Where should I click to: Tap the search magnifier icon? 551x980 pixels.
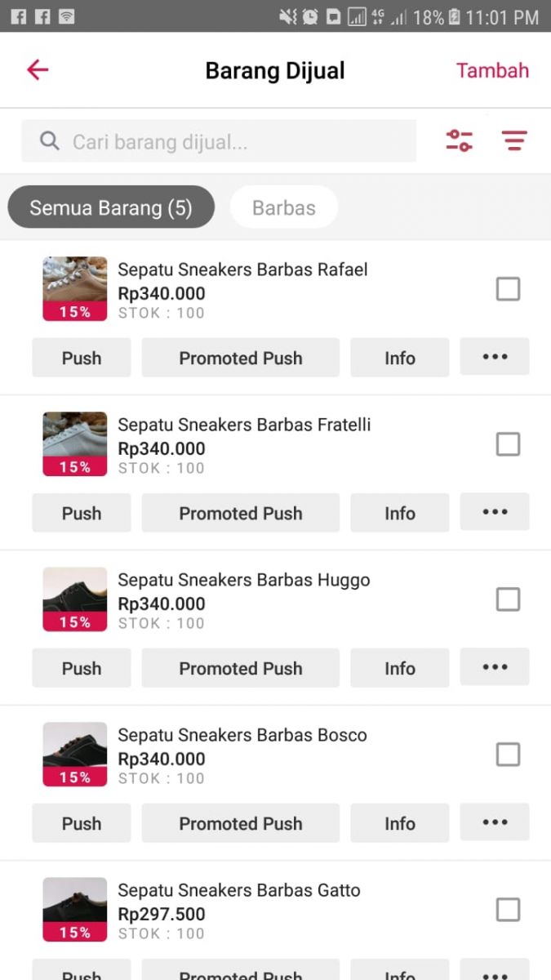pyautogui.click(x=50, y=141)
